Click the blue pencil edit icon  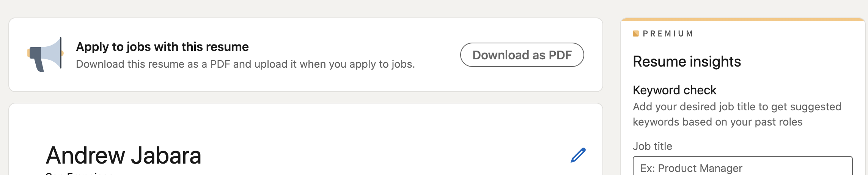(x=578, y=155)
